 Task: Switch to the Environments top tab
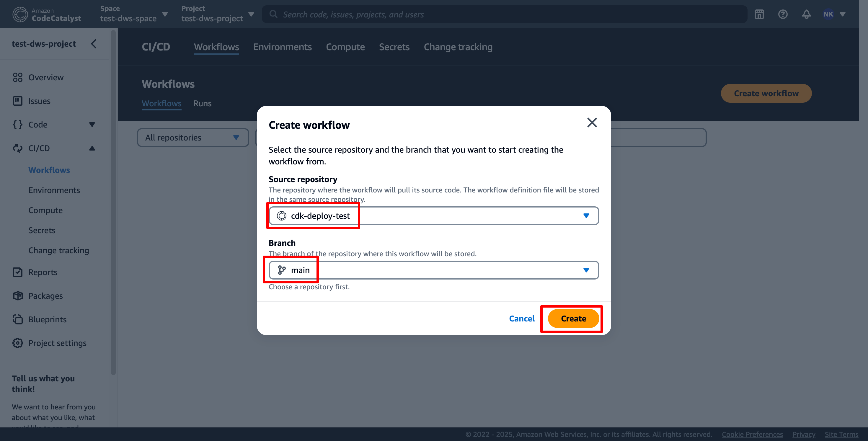pos(282,47)
